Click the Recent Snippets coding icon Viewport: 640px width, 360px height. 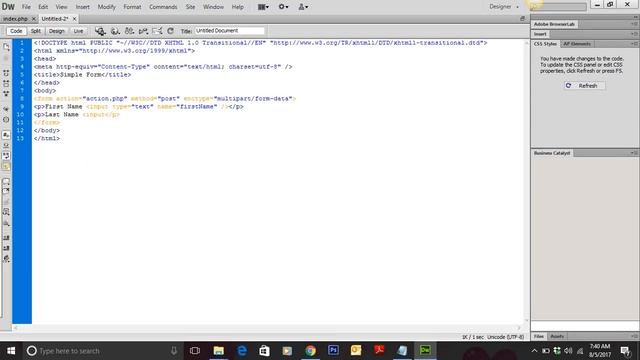click(x=6, y=211)
